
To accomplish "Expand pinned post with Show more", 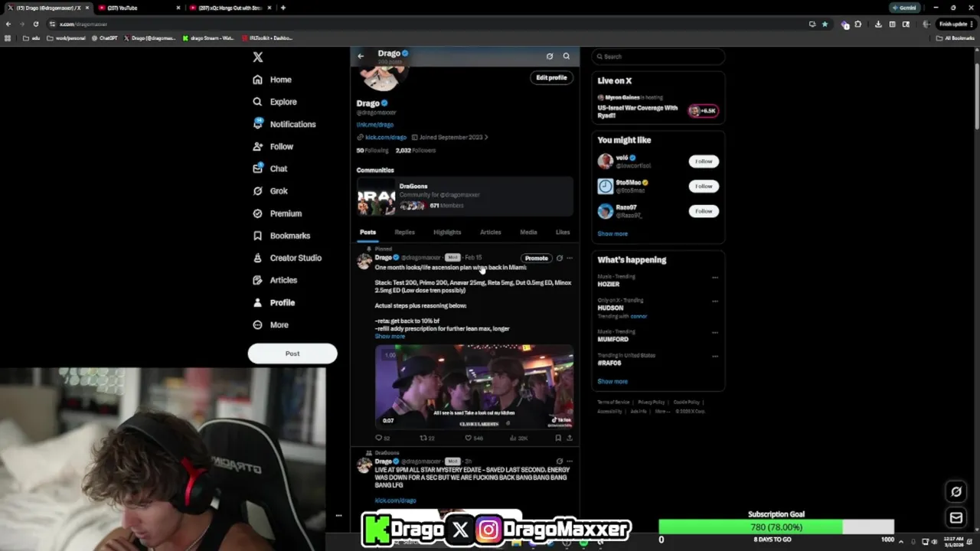I will click(390, 337).
